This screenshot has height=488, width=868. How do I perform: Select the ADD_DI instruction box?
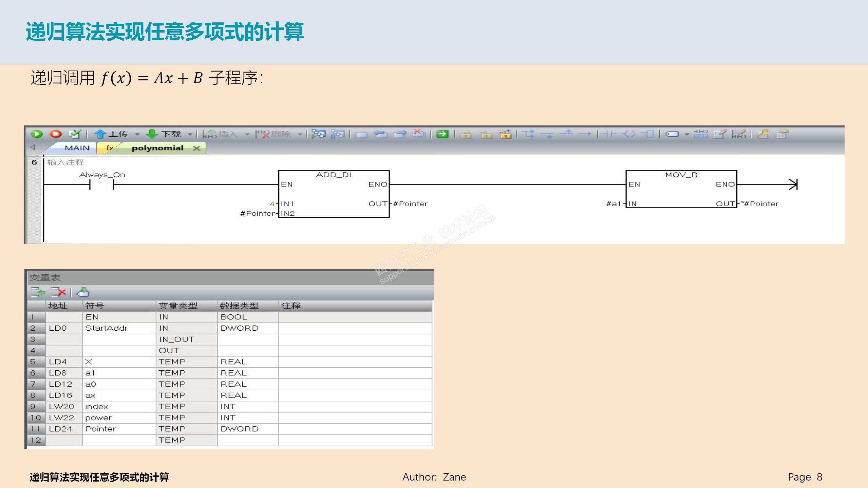334,193
